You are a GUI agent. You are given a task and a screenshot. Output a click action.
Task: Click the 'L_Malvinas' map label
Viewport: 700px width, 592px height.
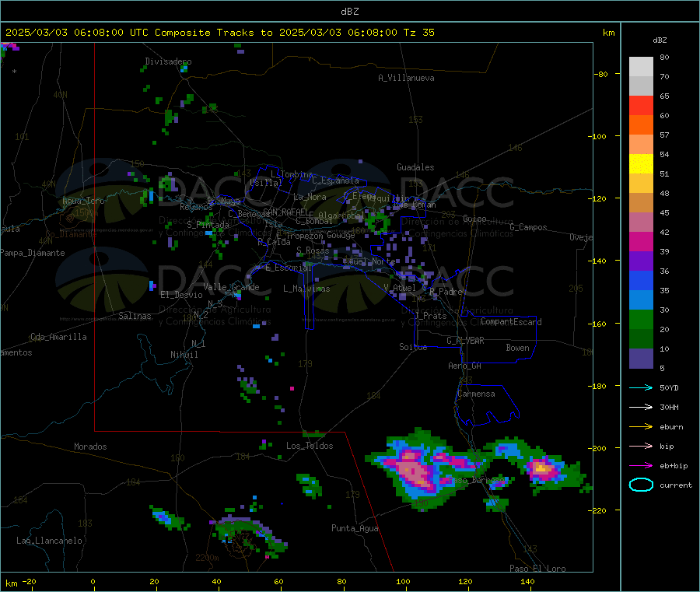306,289
